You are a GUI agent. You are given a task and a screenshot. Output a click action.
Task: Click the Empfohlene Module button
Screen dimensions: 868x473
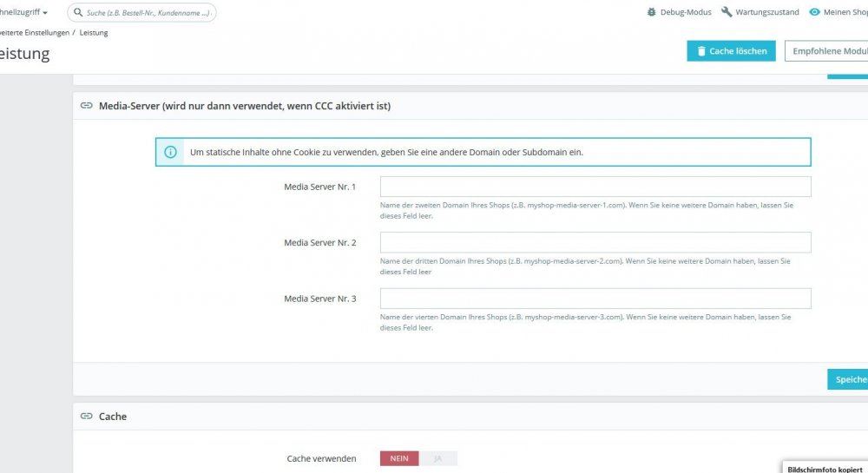tap(826, 51)
